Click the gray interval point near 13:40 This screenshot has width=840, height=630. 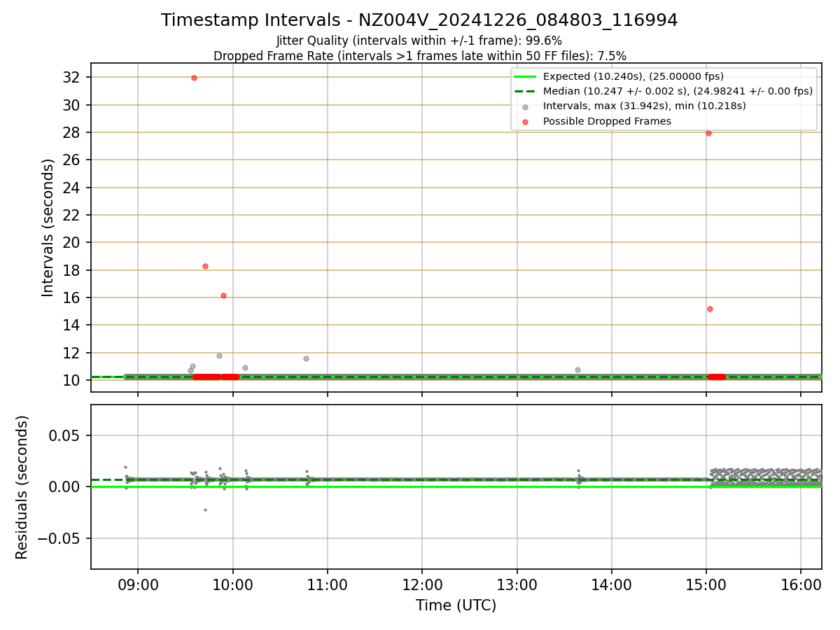pos(577,370)
